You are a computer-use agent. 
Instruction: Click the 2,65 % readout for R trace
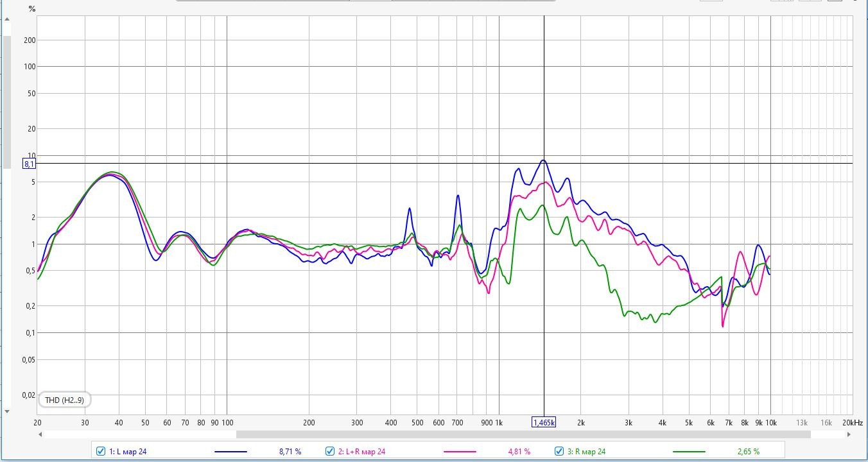(x=748, y=452)
